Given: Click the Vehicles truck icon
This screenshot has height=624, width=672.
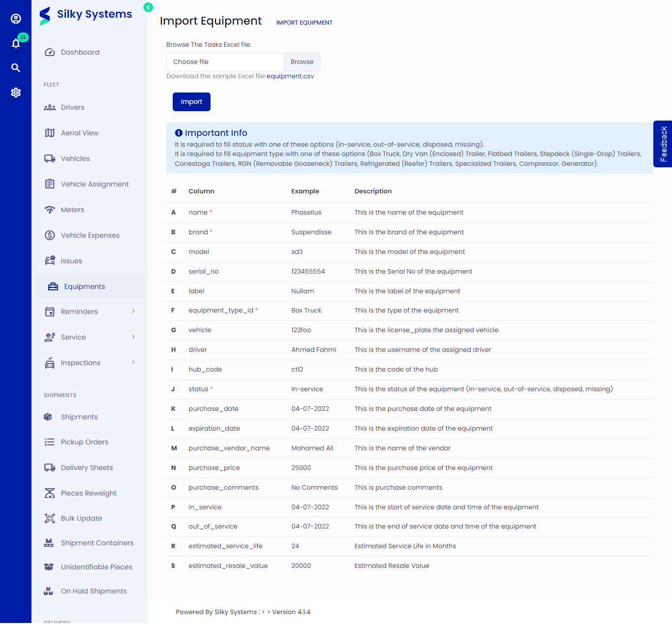Looking at the screenshot, I should (50, 158).
